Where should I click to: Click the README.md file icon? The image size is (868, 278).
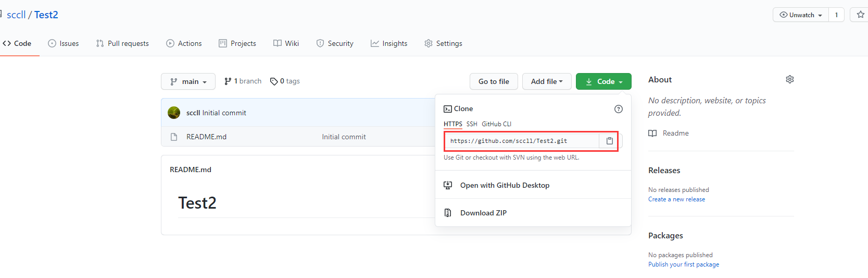point(174,137)
